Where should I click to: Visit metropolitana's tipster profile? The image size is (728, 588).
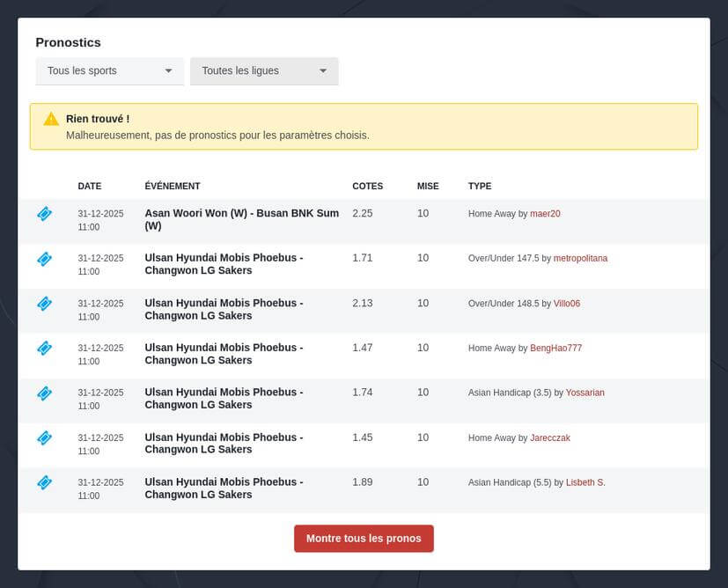(580, 259)
